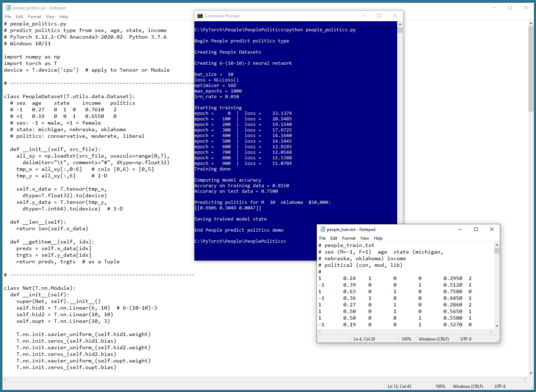Close the Command Prompt window
The height and width of the screenshot is (392, 536).
pyautogui.click(x=395, y=16)
